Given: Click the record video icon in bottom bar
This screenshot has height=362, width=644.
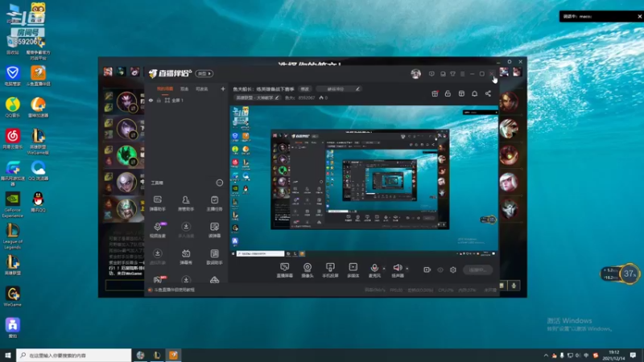Looking at the screenshot, I should (x=427, y=269).
